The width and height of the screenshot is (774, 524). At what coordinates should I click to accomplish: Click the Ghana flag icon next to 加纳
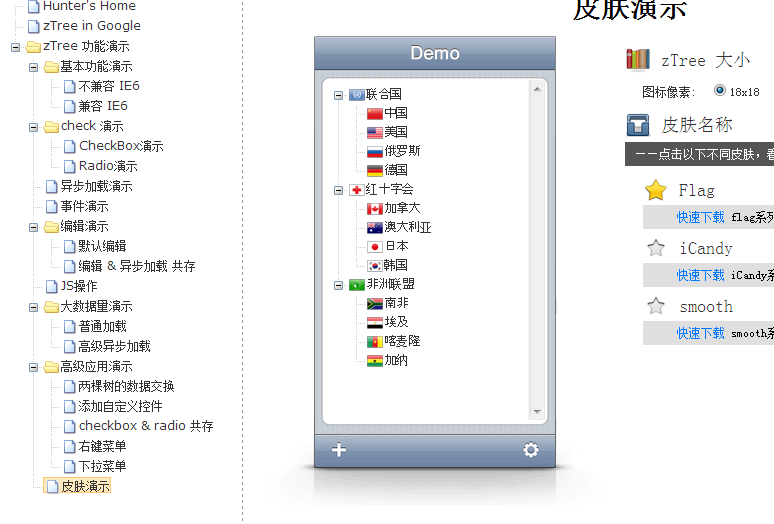click(375, 361)
